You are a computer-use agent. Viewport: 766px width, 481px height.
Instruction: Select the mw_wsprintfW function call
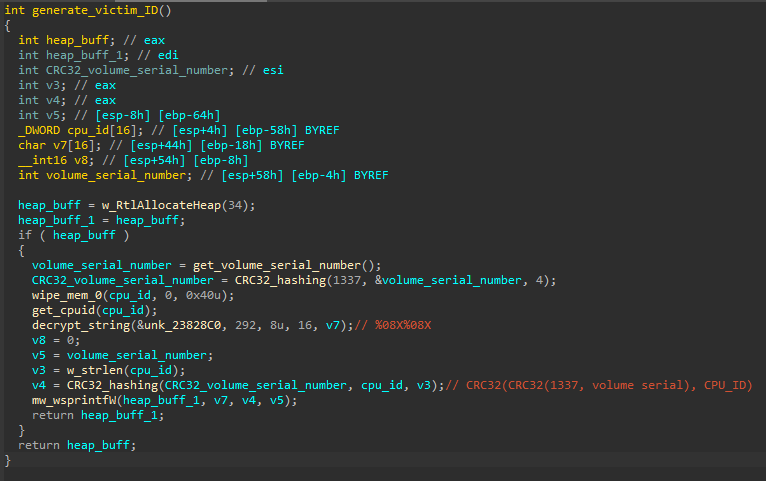coord(75,399)
